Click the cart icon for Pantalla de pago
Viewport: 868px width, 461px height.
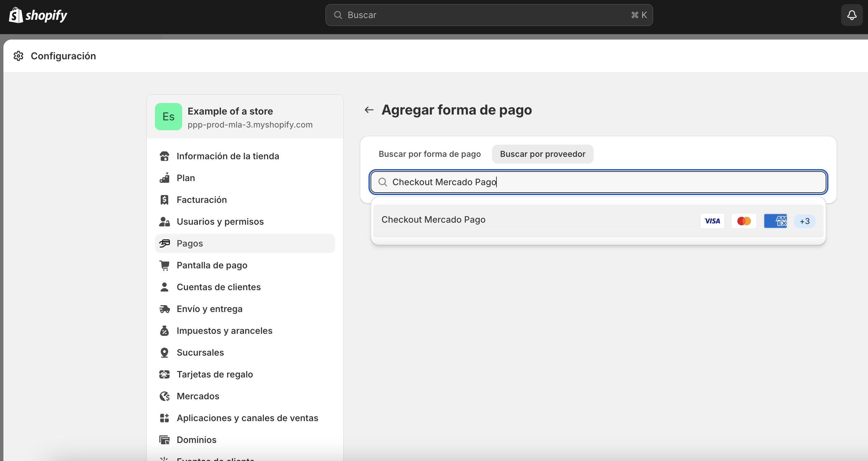point(164,265)
